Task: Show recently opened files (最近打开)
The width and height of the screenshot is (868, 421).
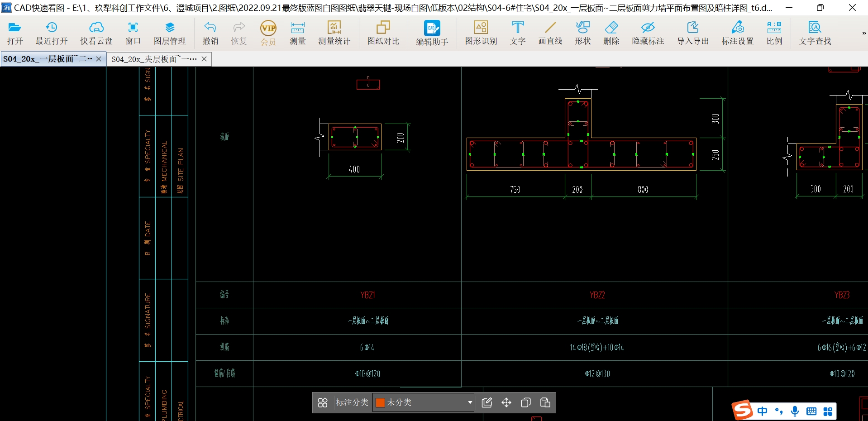Action: pos(52,33)
